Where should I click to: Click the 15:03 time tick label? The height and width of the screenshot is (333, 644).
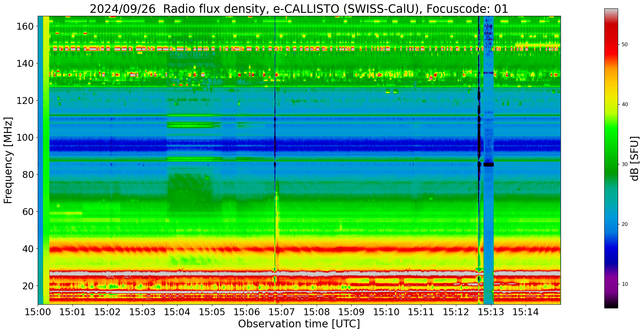143,312
